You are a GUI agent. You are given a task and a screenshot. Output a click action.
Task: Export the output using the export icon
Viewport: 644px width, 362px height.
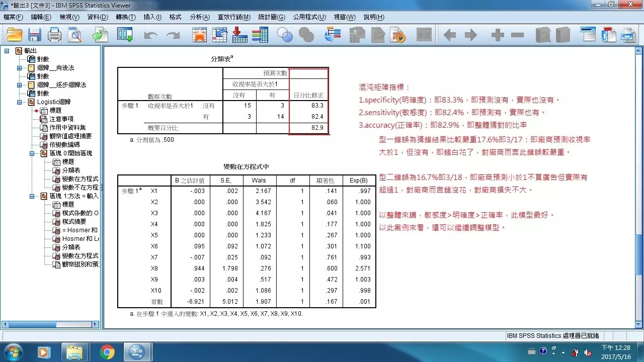[x=99, y=35]
